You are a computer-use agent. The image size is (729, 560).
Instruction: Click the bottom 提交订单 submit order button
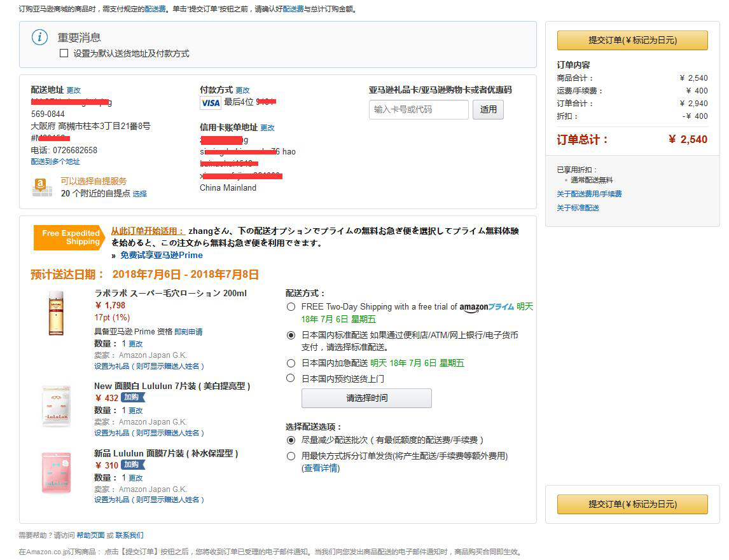(632, 504)
